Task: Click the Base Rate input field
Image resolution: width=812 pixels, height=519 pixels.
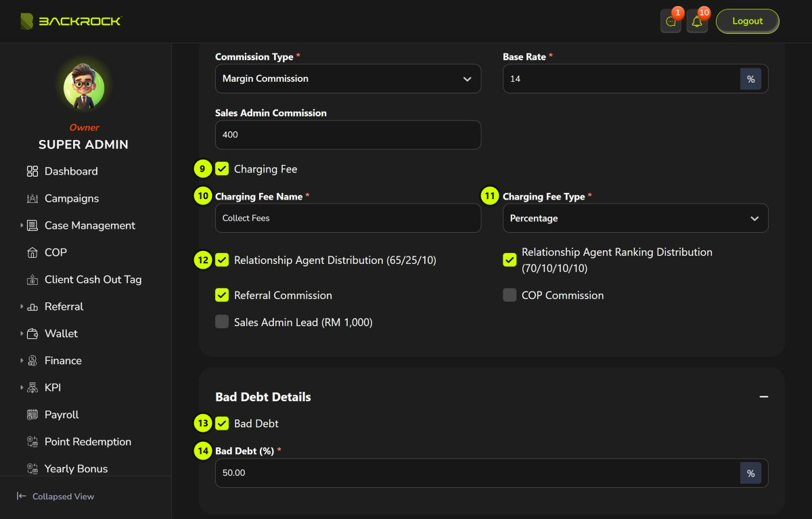Action: coord(621,78)
